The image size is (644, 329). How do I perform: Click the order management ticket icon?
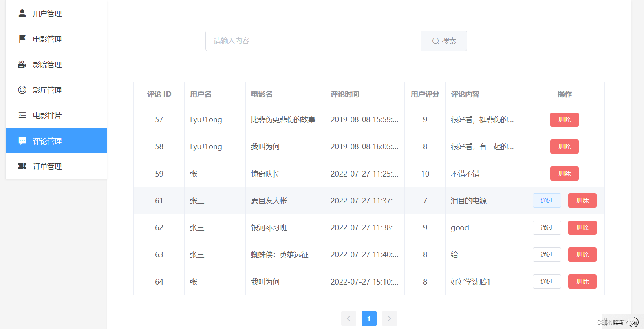pos(22,166)
